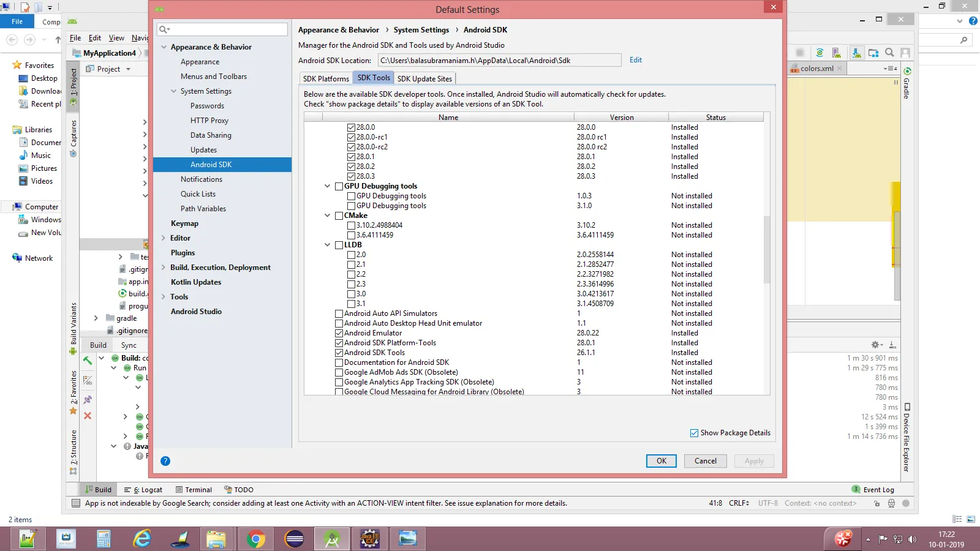Check Documentation for Android SDK checkbox
980x551 pixels.
339,362
